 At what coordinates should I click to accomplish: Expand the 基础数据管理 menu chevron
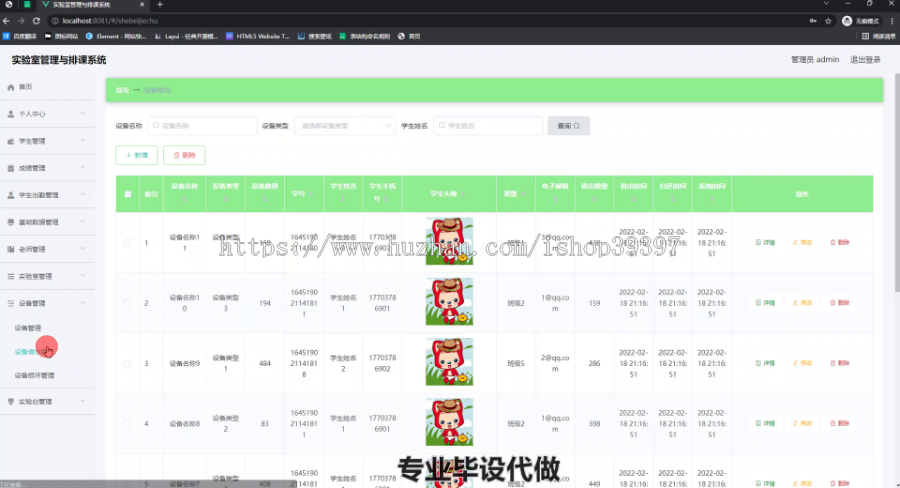click(x=83, y=222)
